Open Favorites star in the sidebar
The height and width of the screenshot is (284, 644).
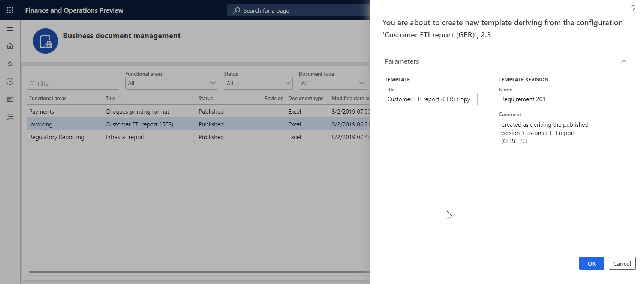coord(10,64)
